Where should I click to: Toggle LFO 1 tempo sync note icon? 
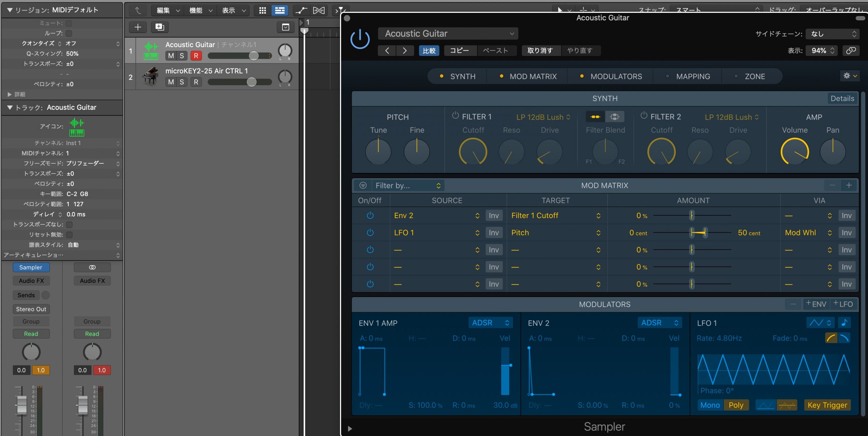tap(844, 322)
